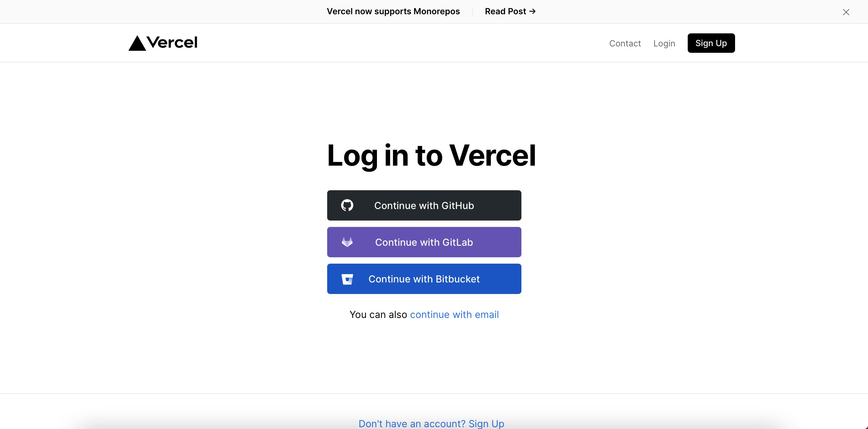Select Login in the top navigation
Viewport: 868px width, 429px height.
pyautogui.click(x=664, y=43)
